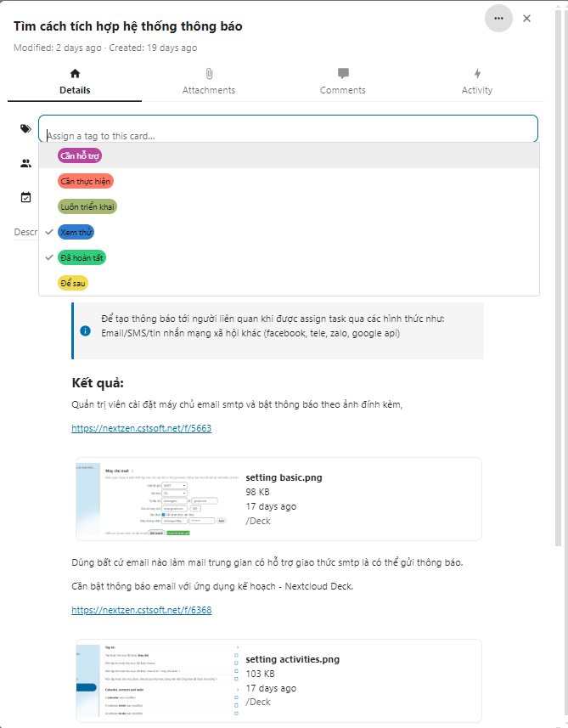
Task: Open the setting activities.png thumbnail preview
Action: coord(158,680)
